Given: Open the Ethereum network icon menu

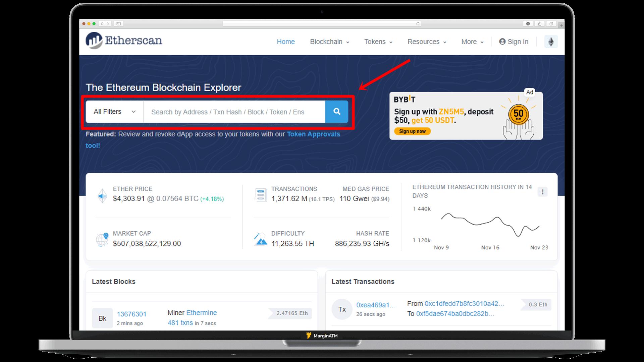Looking at the screenshot, I should tap(551, 42).
